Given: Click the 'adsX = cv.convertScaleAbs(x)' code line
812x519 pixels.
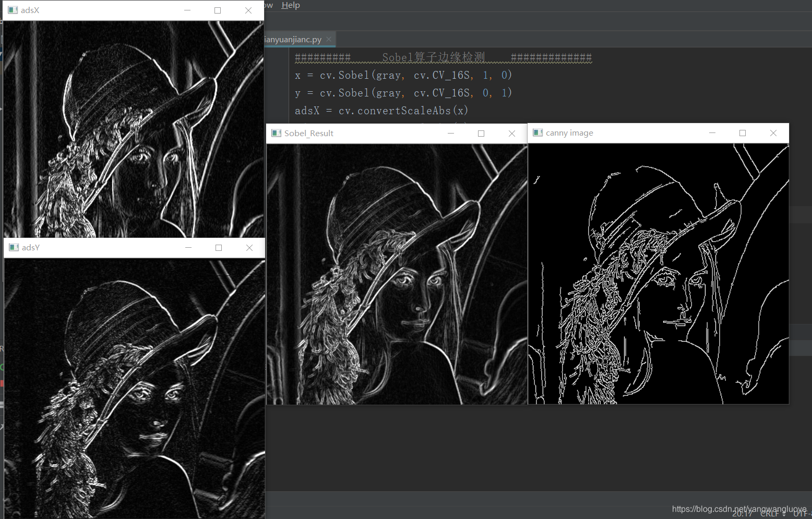Looking at the screenshot, I should (x=381, y=111).
